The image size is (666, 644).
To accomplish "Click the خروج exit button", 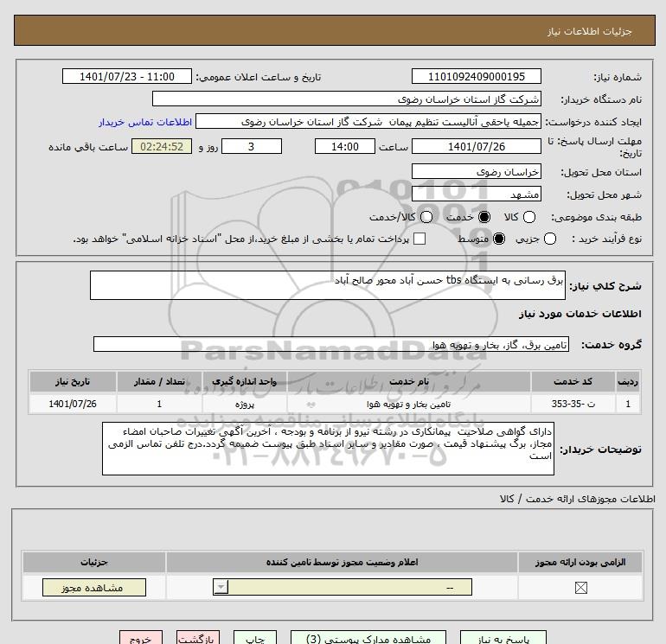I will click(141, 638).
